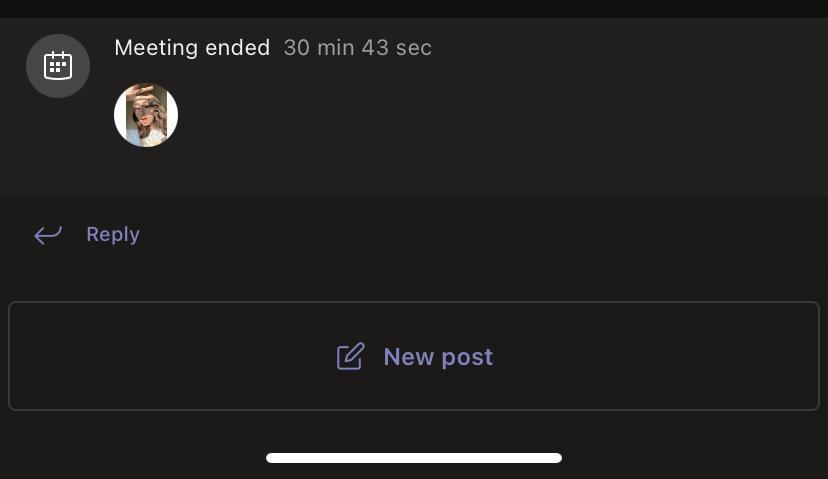Start a reply using the curved arrow
Viewport: 828px width, 479px height.
pos(48,235)
